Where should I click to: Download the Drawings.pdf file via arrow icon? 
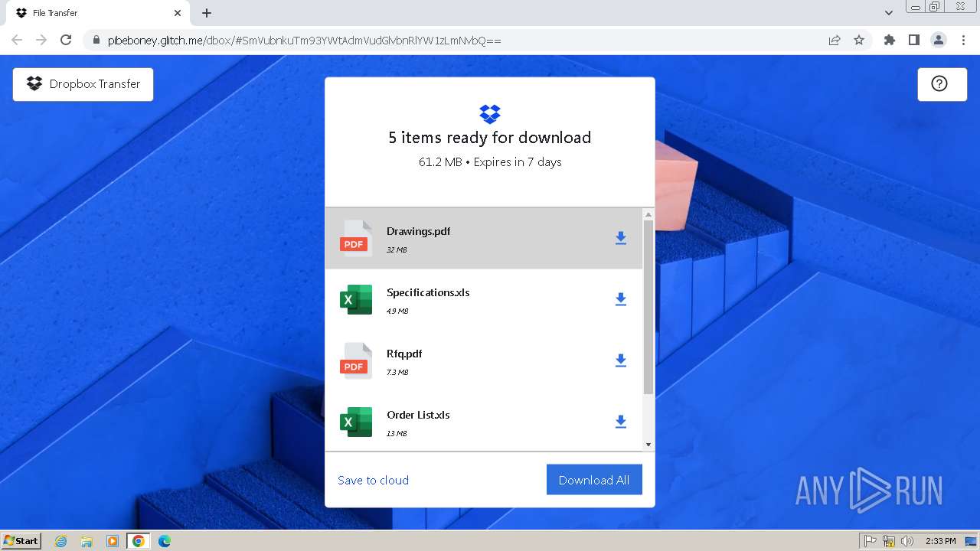pos(621,238)
